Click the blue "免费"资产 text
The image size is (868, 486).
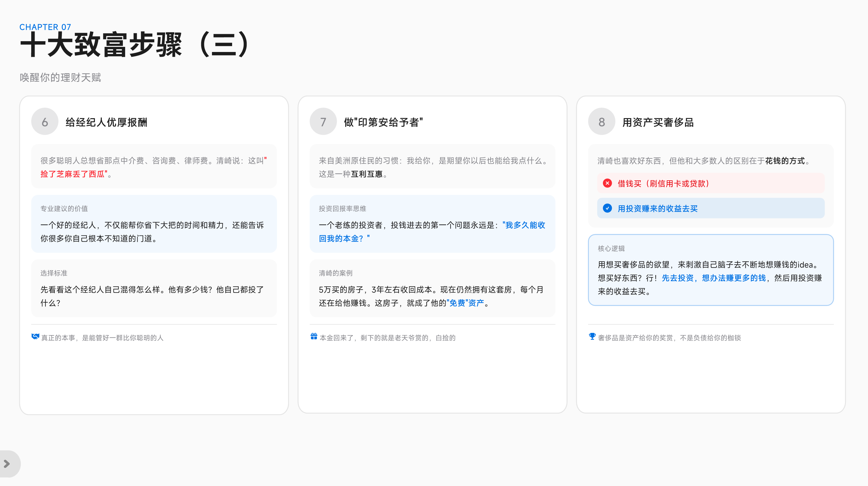(x=465, y=303)
